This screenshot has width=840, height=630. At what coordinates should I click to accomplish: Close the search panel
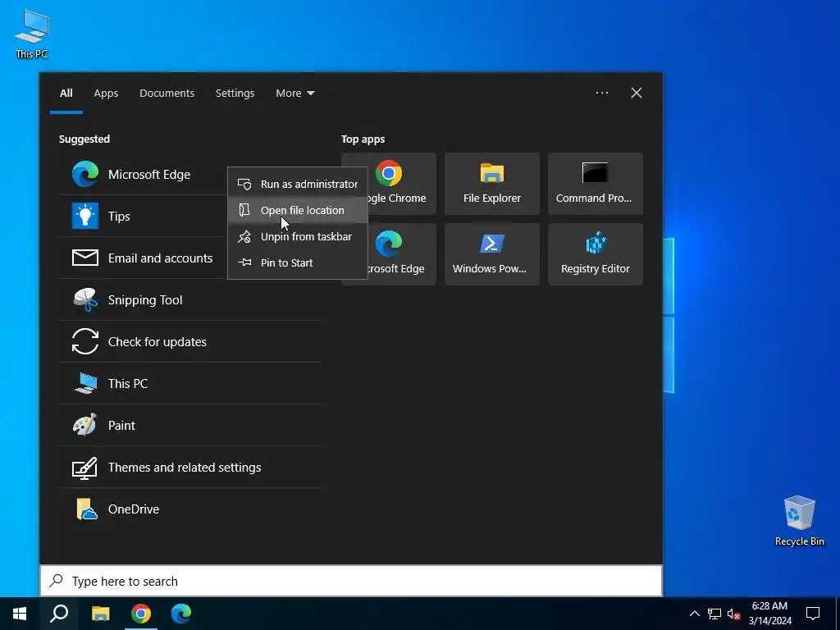[637, 93]
